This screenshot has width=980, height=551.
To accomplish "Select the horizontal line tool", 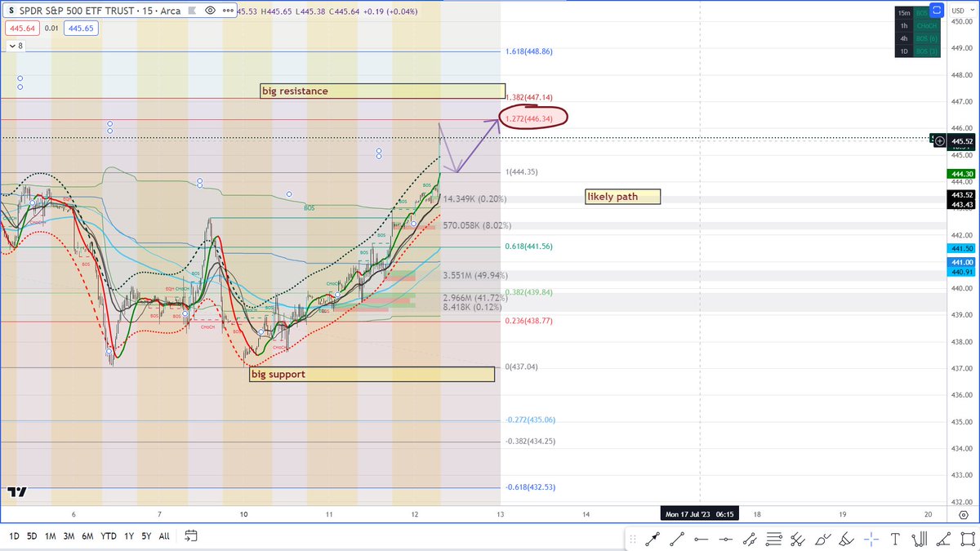I will coord(725,539).
